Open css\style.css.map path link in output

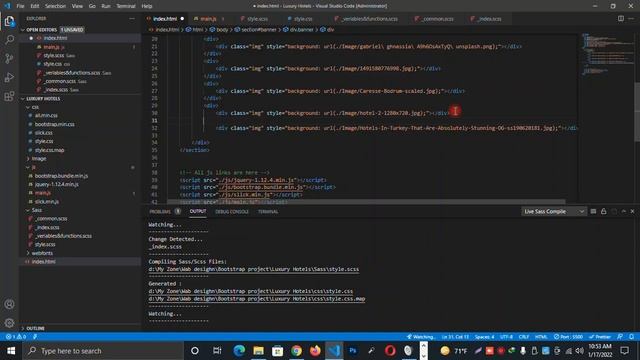coord(257,299)
